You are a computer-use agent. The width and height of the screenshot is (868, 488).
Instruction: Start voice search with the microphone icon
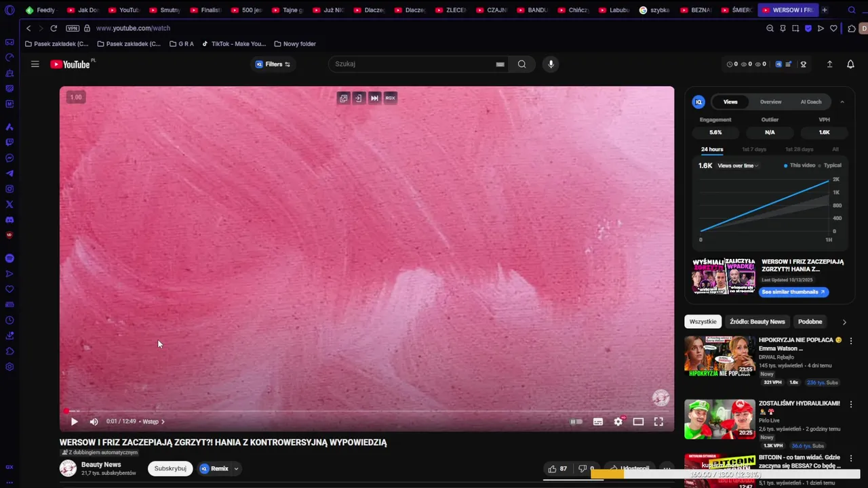click(x=551, y=64)
